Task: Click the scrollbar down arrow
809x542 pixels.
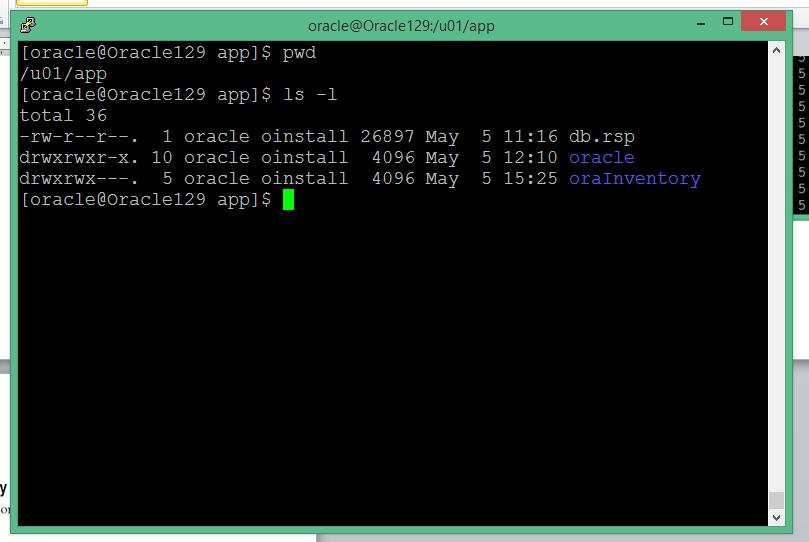Action: coord(776,517)
